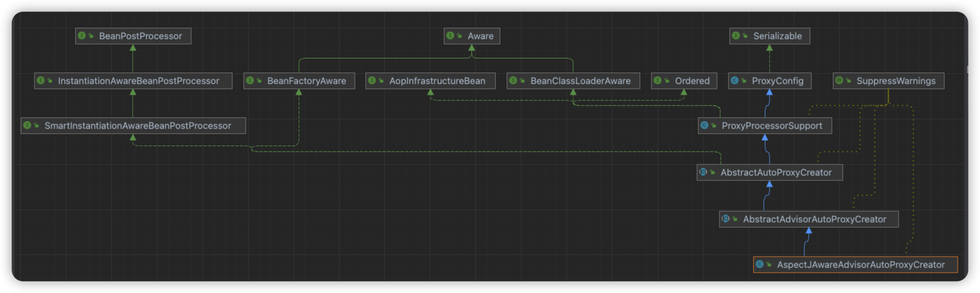Image resolution: width=980 pixels, height=293 pixels.
Task: Click interface icon on BeanFactoryAware node
Action: coord(250,81)
